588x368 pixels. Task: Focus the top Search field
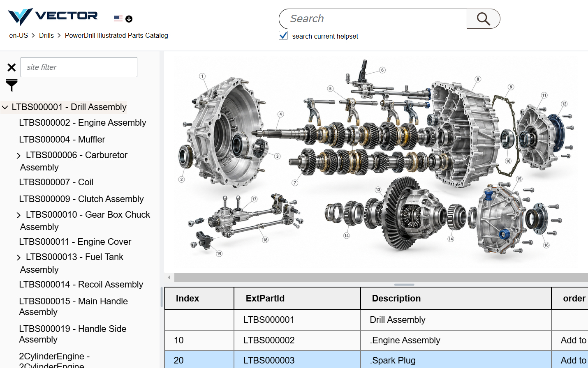373,19
